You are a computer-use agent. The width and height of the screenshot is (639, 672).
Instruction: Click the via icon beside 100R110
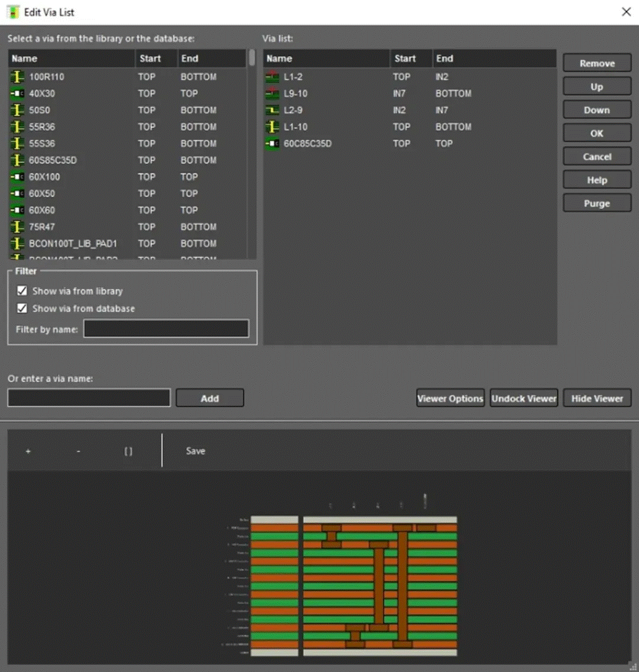pyautogui.click(x=18, y=77)
